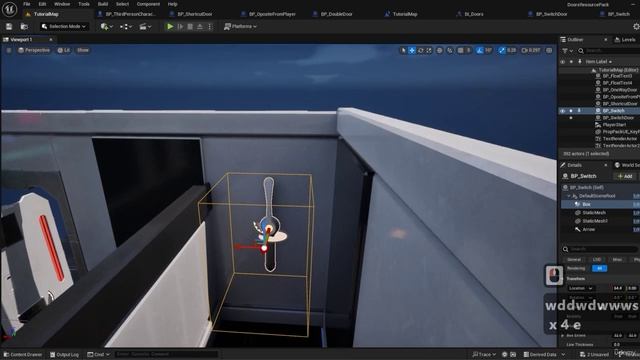Screen dimensions: 640x360
Task: Click the Stop playback button
Action: (x=190, y=27)
